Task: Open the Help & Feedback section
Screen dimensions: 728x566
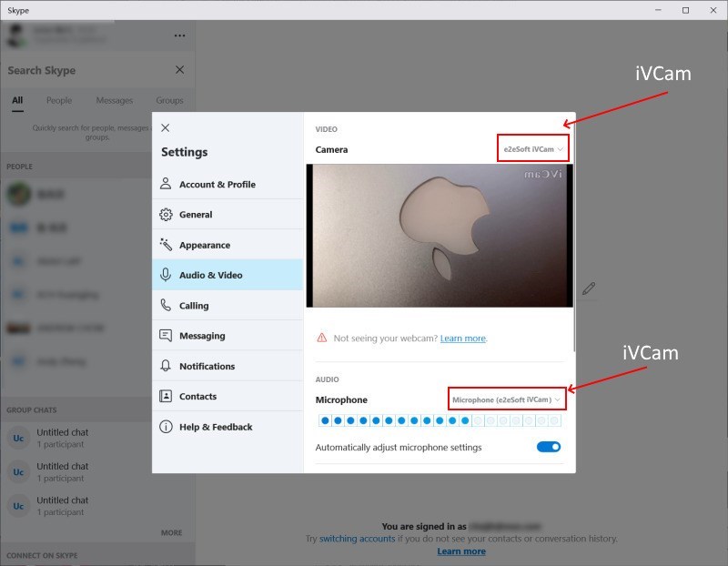Action: point(213,426)
